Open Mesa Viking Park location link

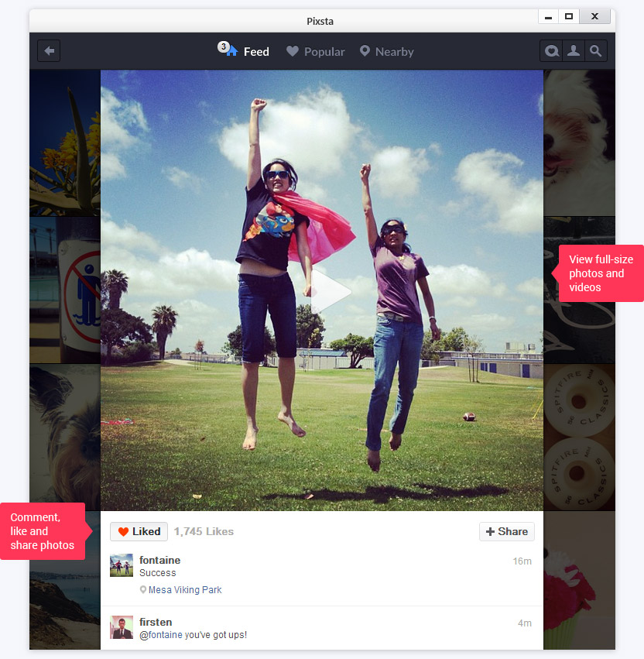tap(185, 589)
